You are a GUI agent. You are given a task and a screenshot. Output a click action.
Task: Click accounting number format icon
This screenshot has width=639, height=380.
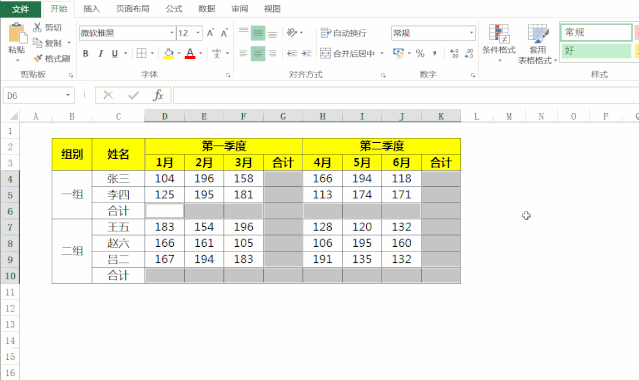point(398,53)
